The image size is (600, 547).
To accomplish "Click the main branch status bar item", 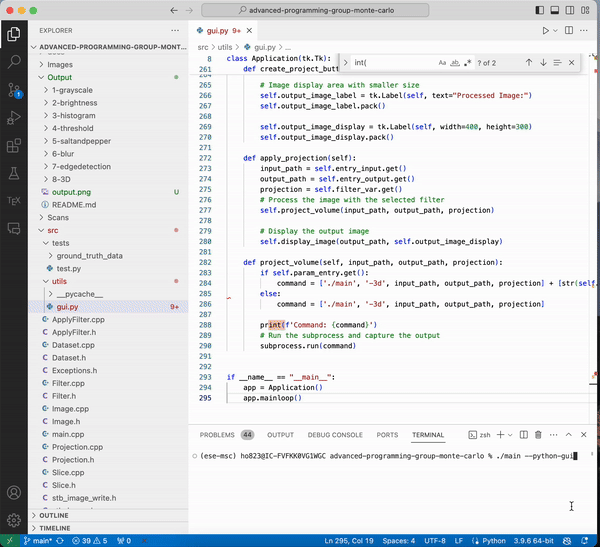I will tap(38, 541).
